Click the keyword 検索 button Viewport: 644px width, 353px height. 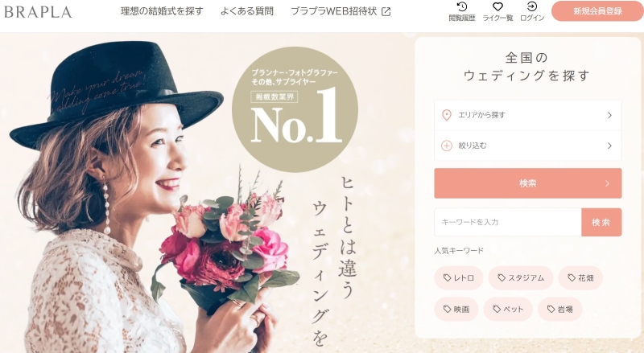tap(601, 222)
